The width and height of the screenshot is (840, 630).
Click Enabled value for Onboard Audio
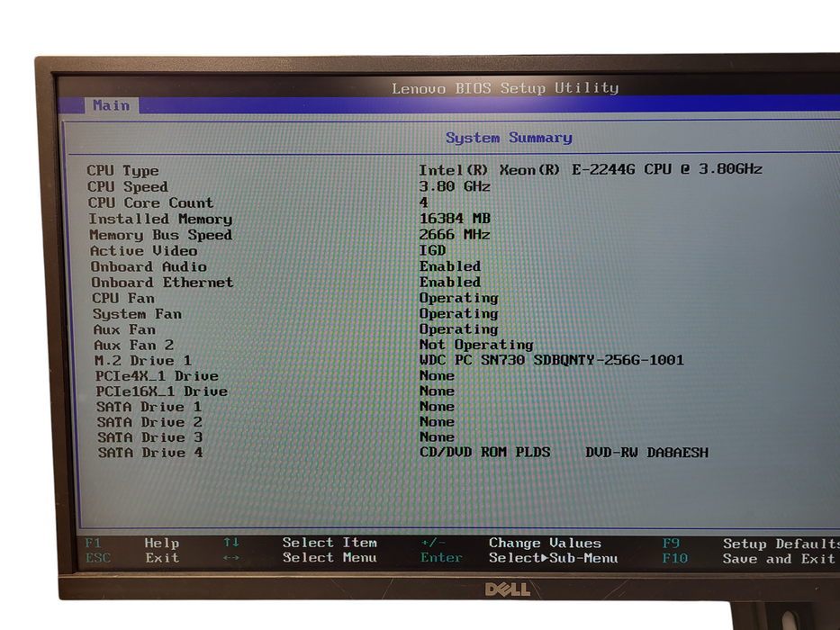pos(450,265)
